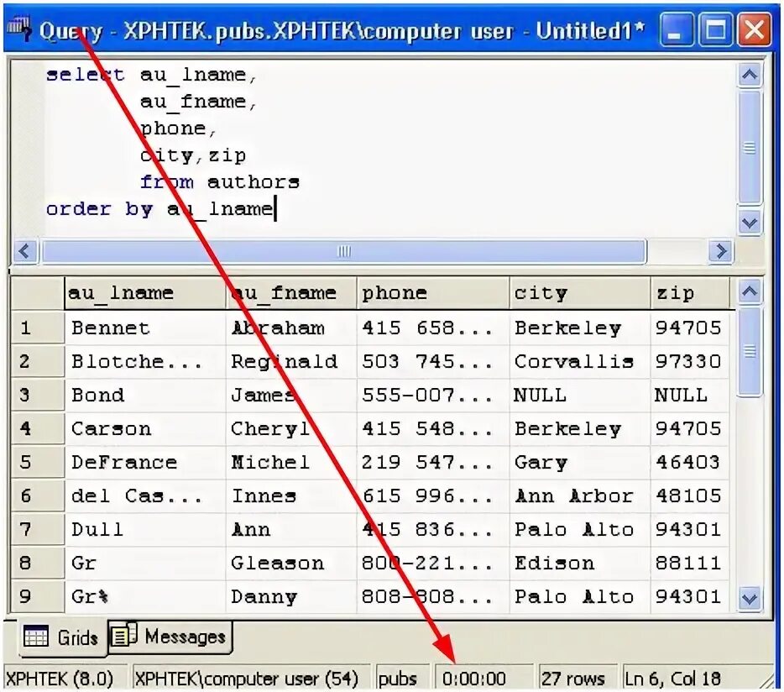This screenshot has width=784, height=692.
Task: Click the au_fname column header
Action: click(x=291, y=293)
